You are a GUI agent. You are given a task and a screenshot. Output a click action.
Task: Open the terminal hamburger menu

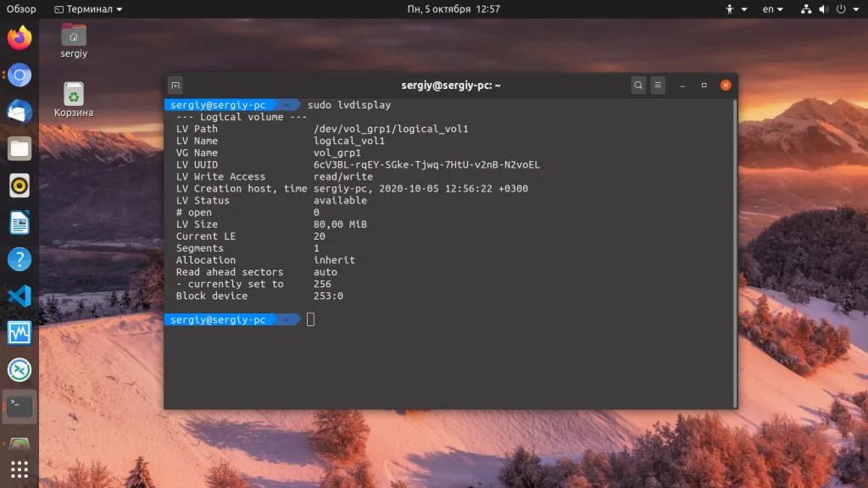tap(658, 86)
